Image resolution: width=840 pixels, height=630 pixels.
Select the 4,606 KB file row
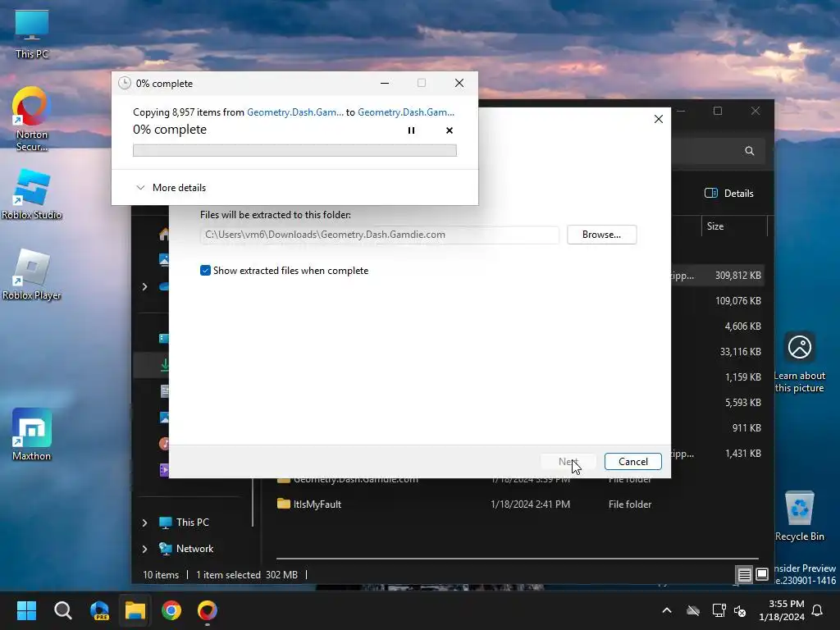pyautogui.click(x=718, y=326)
